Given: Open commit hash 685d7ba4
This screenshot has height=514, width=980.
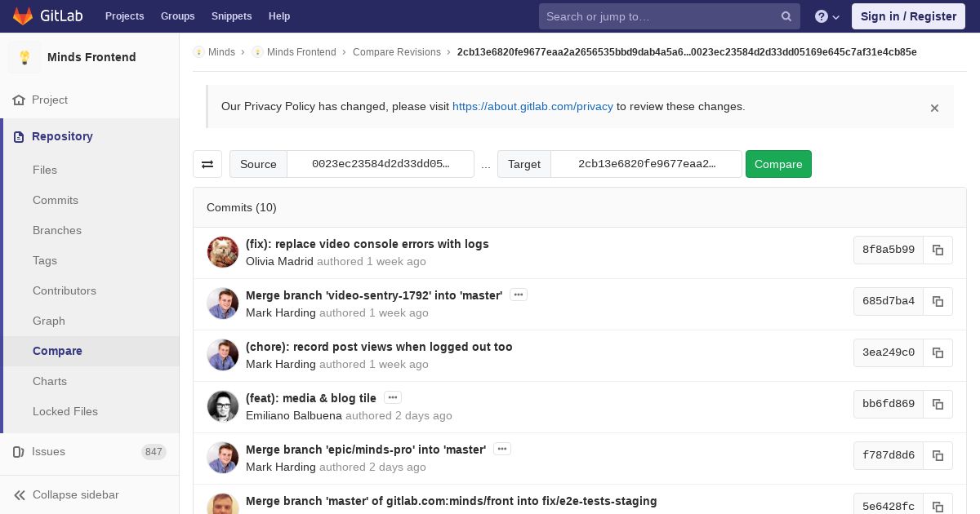Looking at the screenshot, I should coord(889,301).
